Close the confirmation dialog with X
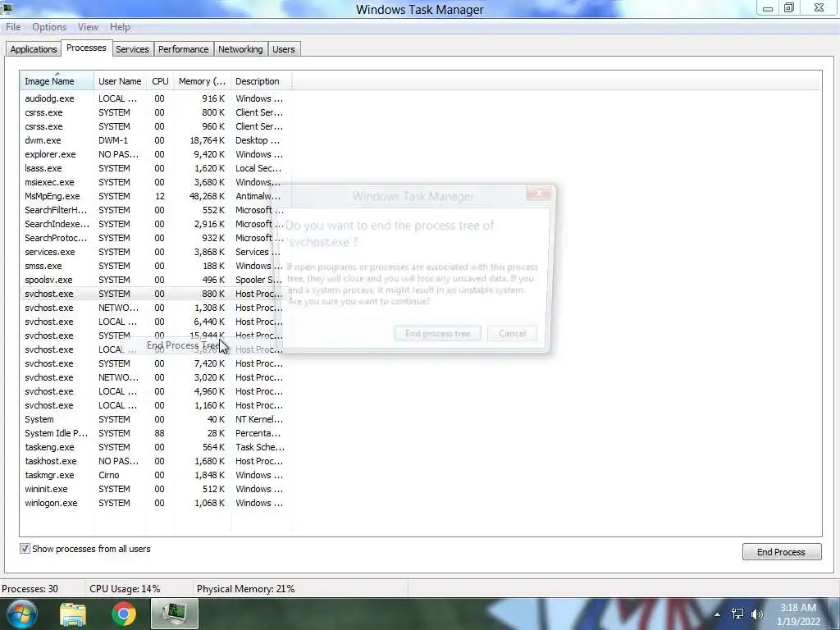This screenshot has height=630, width=840. [x=538, y=193]
